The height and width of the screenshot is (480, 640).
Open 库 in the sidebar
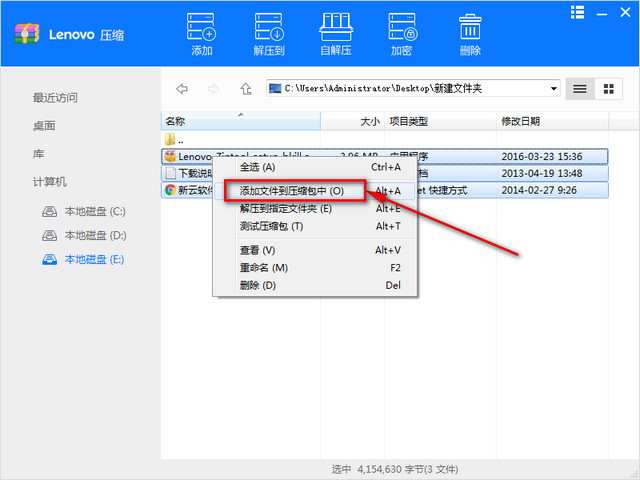[38, 154]
